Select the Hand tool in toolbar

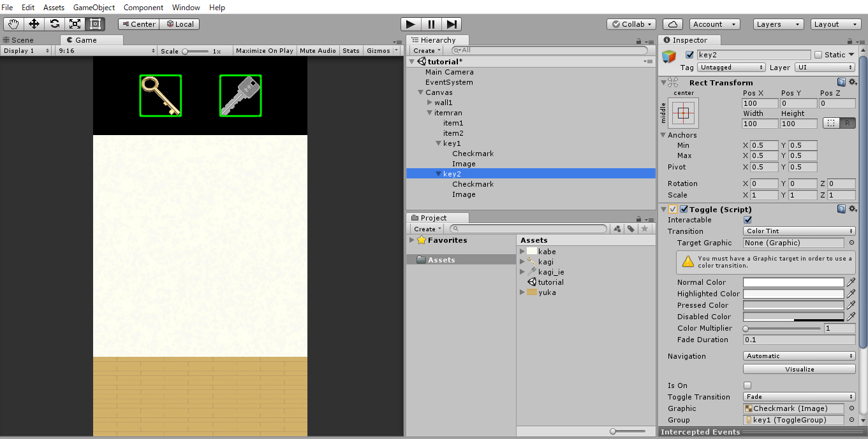click(14, 24)
